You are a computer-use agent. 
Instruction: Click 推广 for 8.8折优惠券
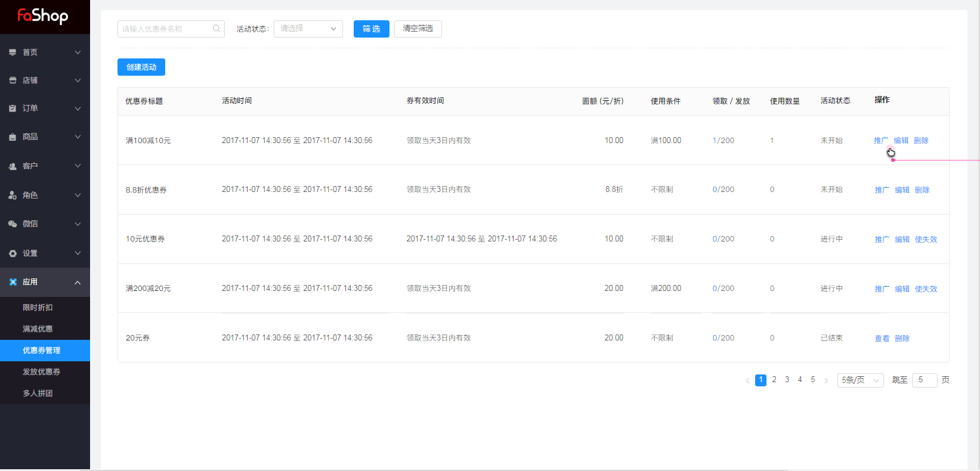pos(882,190)
